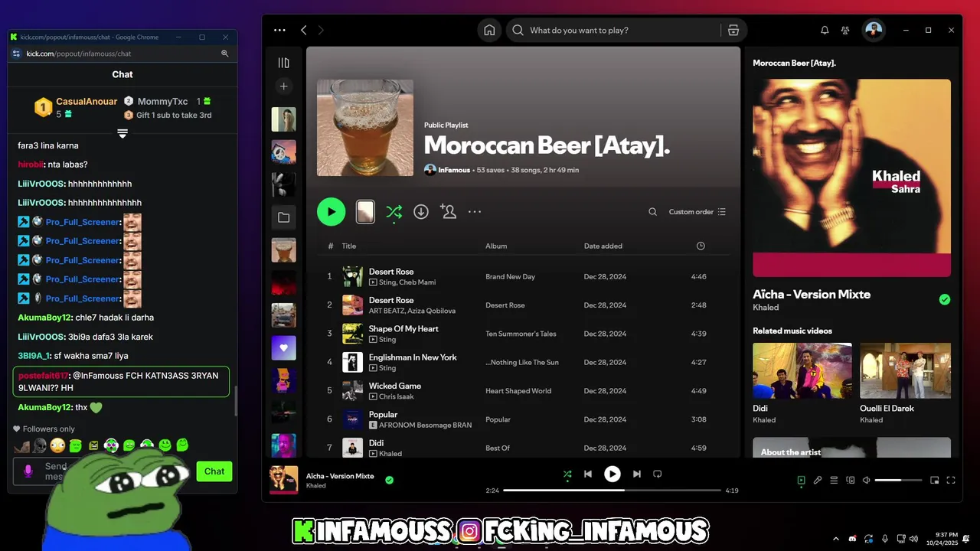This screenshot has height=551, width=980.
Task: Toggle saved checkmark beside Aïcha in right panel
Action: 945,299
